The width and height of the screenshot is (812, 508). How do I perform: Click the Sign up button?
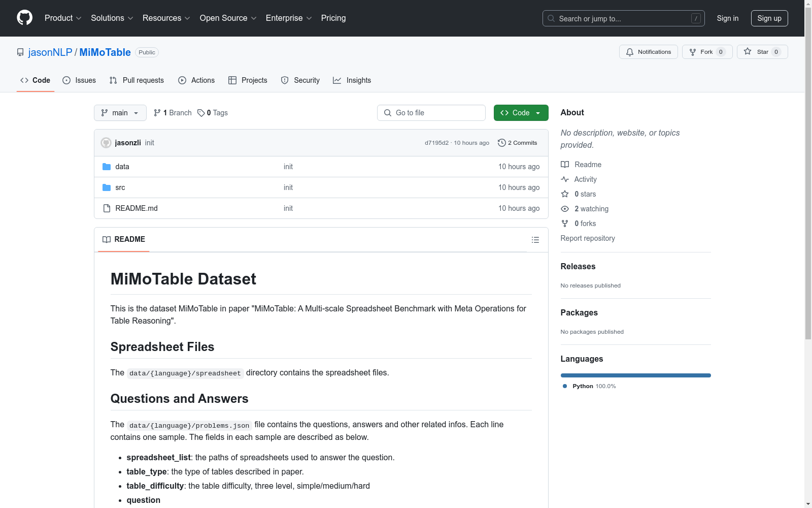[x=769, y=18]
